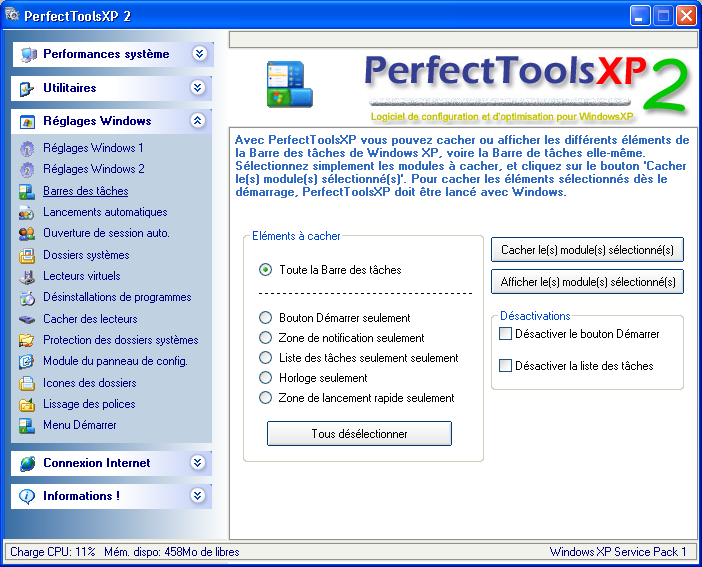Viewport: 702px width, 567px height.
Task: Expand the Performances système chevron
Action: (199, 54)
